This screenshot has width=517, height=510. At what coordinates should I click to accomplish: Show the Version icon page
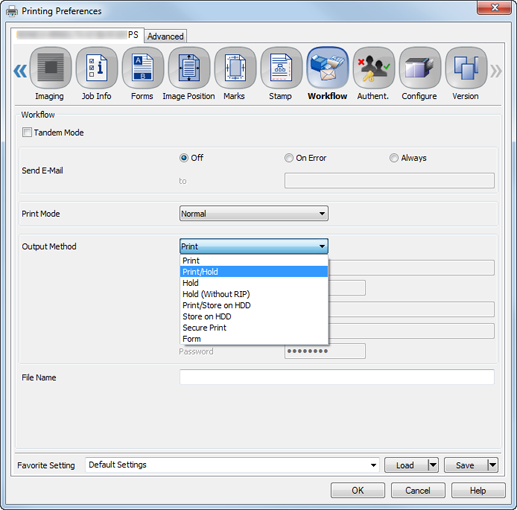coord(466,68)
